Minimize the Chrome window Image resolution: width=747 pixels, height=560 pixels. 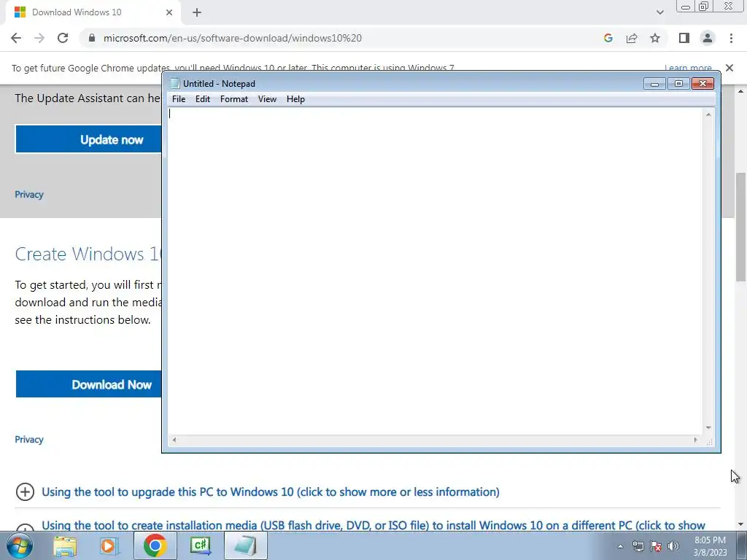(686, 6)
